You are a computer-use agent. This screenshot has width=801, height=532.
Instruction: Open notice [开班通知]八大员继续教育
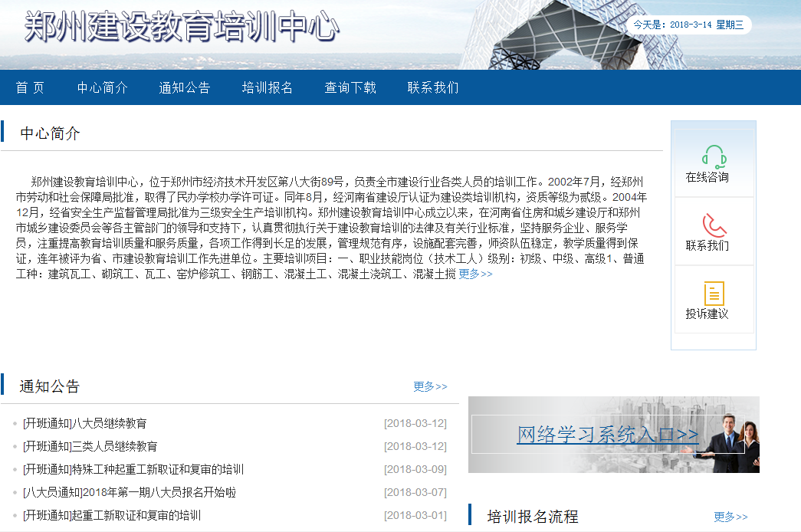coord(85,423)
